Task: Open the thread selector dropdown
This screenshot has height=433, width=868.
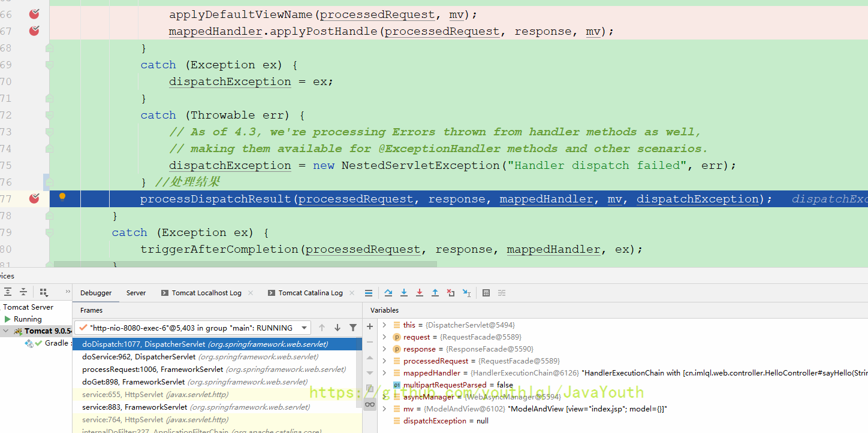Action: coord(305,328)
